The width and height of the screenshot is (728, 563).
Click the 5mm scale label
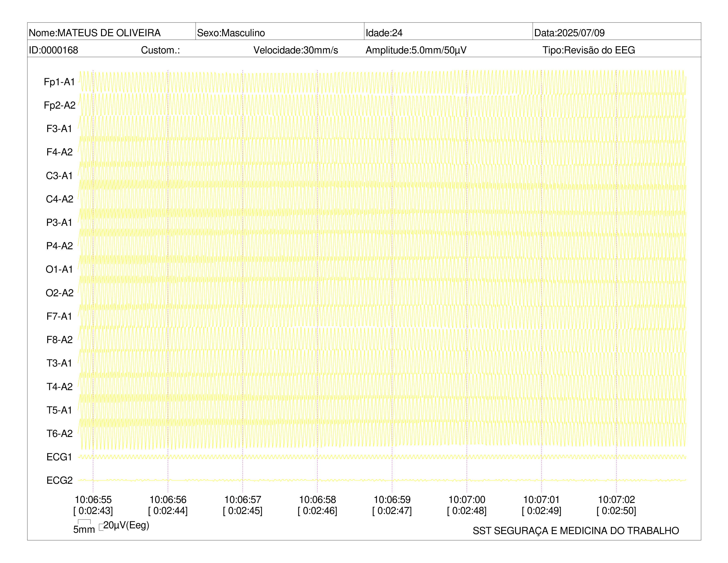84,529
